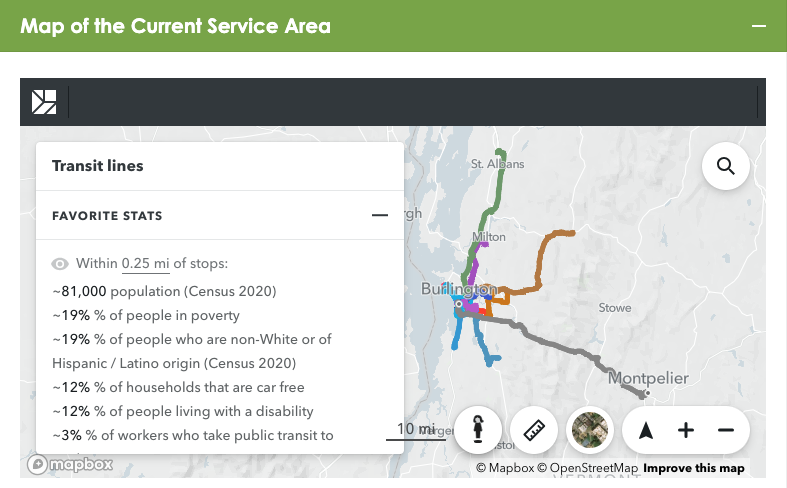Click the street view person icon
Viewport: 787px width, 488px height.
pyautogui.click(x=479, y=430)
